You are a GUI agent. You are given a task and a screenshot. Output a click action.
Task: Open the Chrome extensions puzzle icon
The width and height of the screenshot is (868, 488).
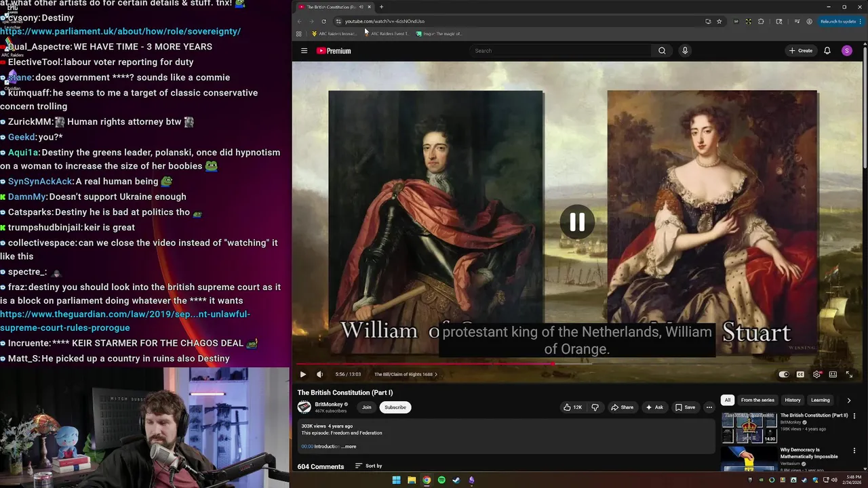pos(761,21)
